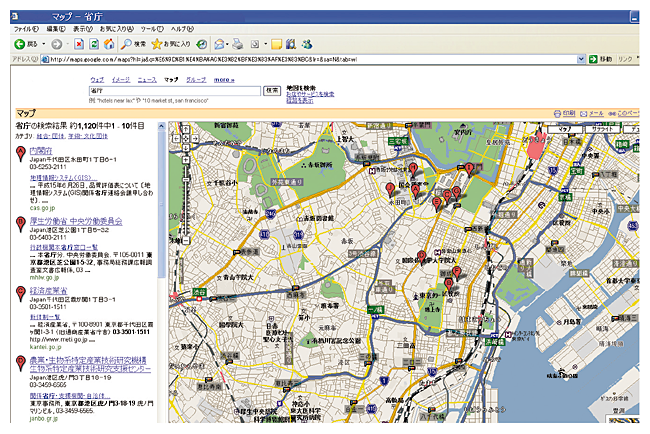
Task: Open the more » link
Action: tap(224, 80)
